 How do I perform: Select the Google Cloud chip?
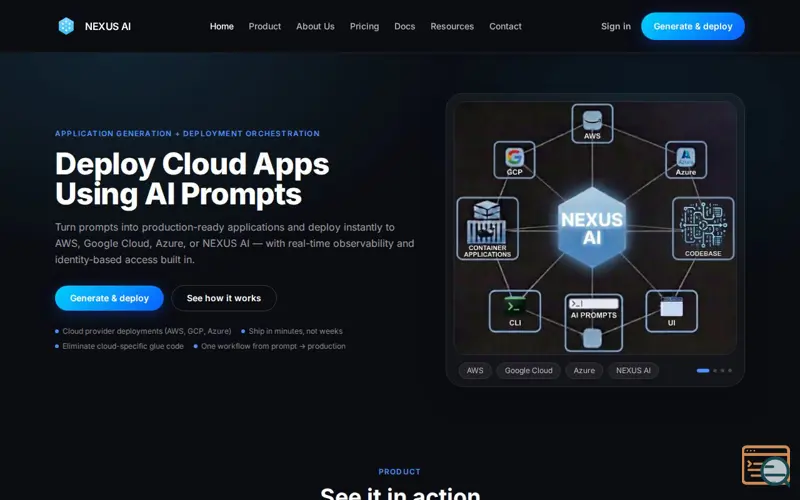[529, 370]
